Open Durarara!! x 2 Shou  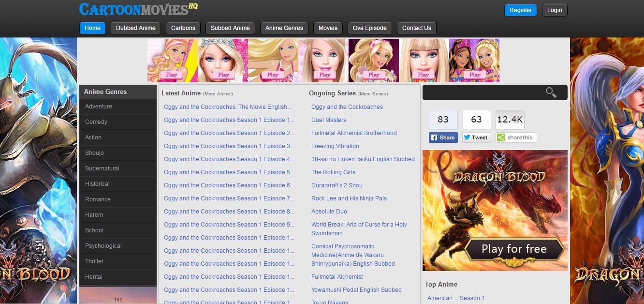pyautogui.click(x=337, y=185)
